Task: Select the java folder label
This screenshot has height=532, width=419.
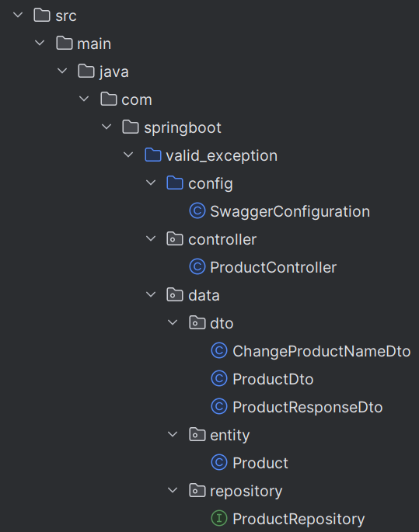Action: point(114,71)
